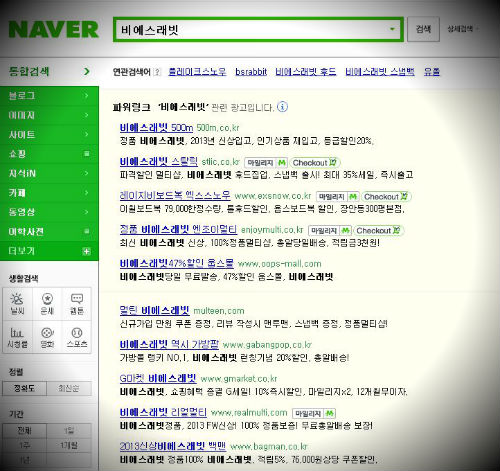Viewport: 500px width, 471px height.
Task: Select the 최신순 sort option
Action: 69,388
